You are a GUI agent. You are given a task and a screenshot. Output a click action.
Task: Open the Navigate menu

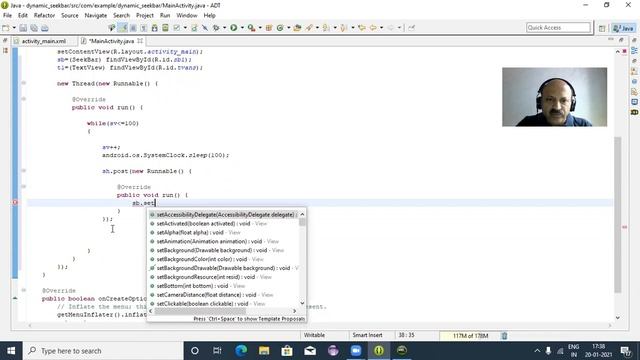[x=96, y=16]
